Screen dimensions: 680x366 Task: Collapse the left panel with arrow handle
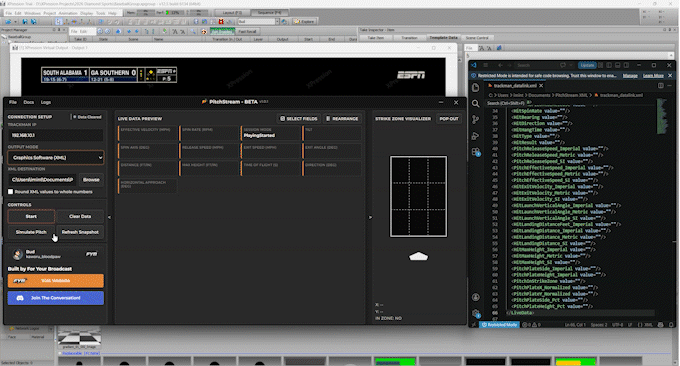click(x=109, y=217)
